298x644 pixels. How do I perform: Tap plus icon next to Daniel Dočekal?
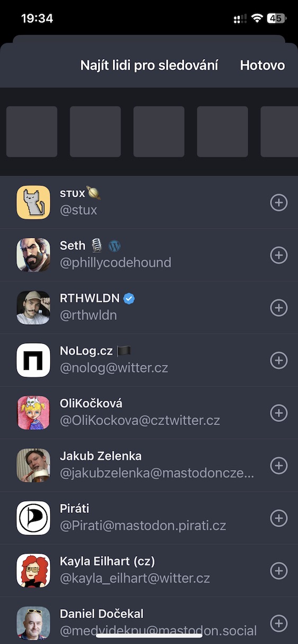point(279,623)
